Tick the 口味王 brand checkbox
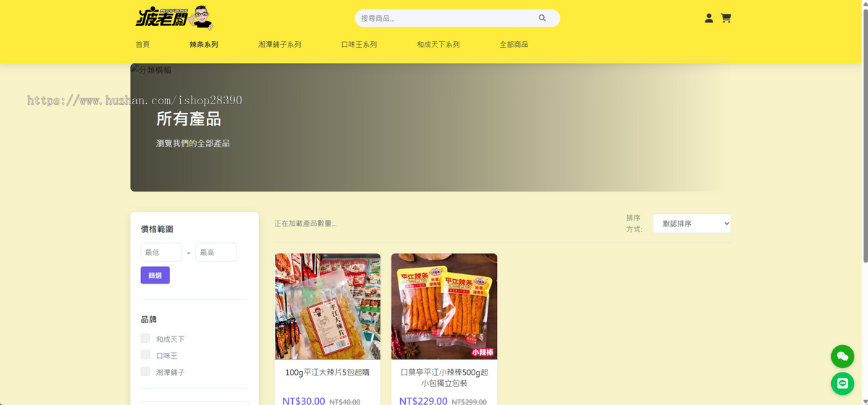This screenshot has width=868, height=405. (145, 355)
